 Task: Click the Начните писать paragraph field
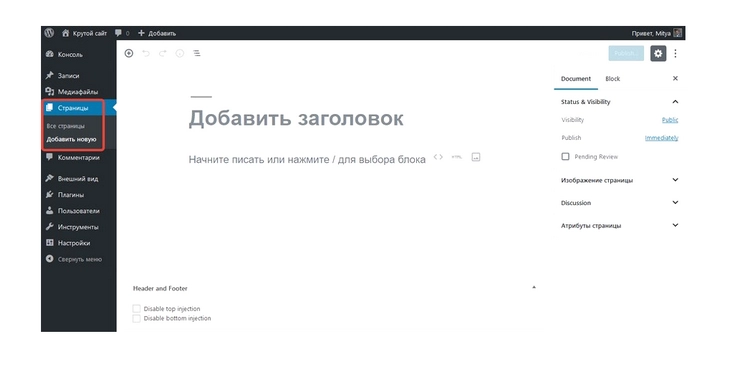click(x=307, y=159)
